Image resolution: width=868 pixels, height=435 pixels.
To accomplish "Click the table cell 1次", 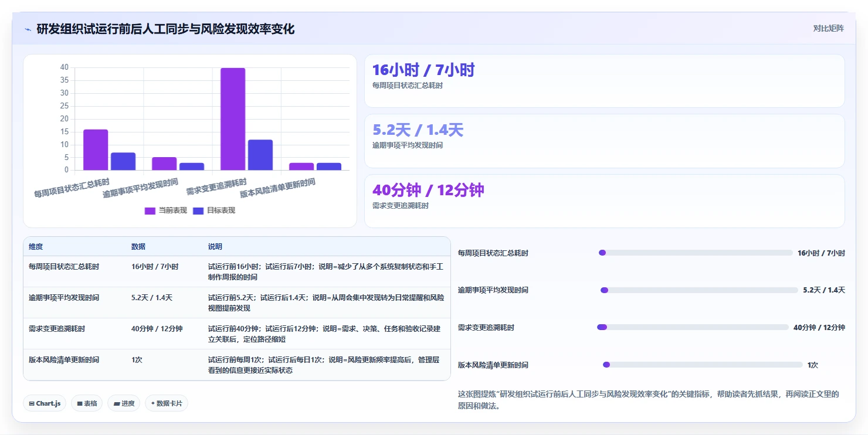I will tap(137, 360).
